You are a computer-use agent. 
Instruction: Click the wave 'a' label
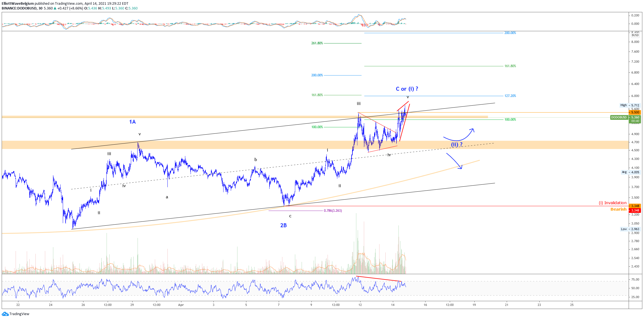(x=167, y=197)
